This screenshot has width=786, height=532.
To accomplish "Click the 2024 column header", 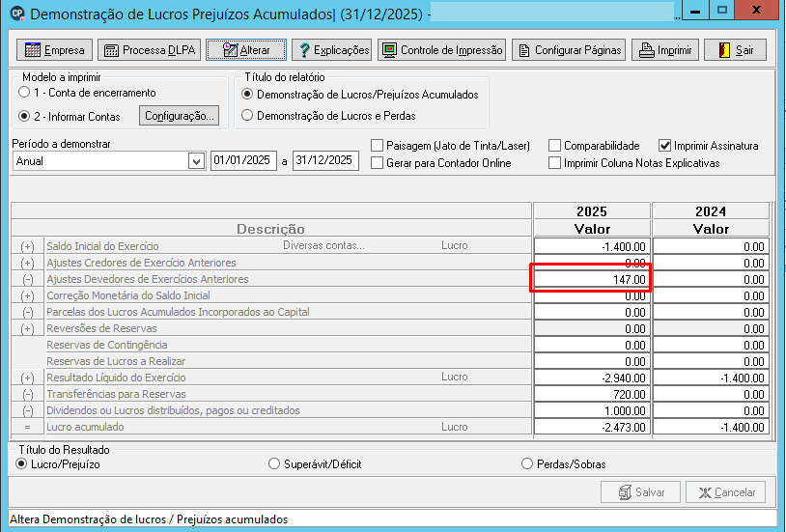I will (711, 211).
